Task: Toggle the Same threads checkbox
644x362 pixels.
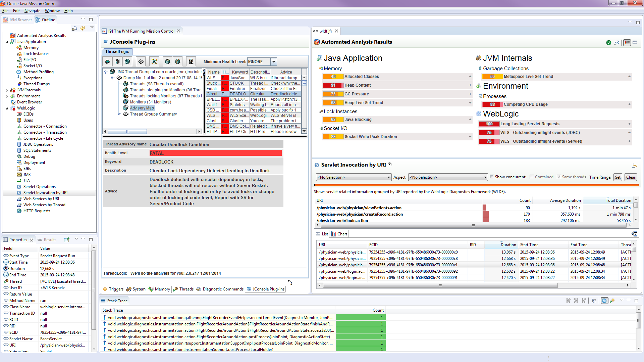Action: pyautogui.click(x=559, y=177)
